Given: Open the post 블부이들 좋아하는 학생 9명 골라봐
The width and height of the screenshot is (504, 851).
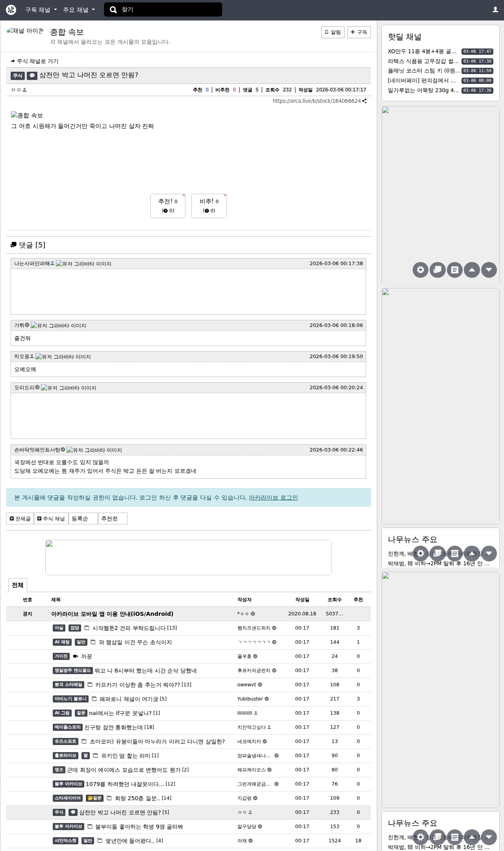Looking at the screenshot, I should click(x=139, y=827).
